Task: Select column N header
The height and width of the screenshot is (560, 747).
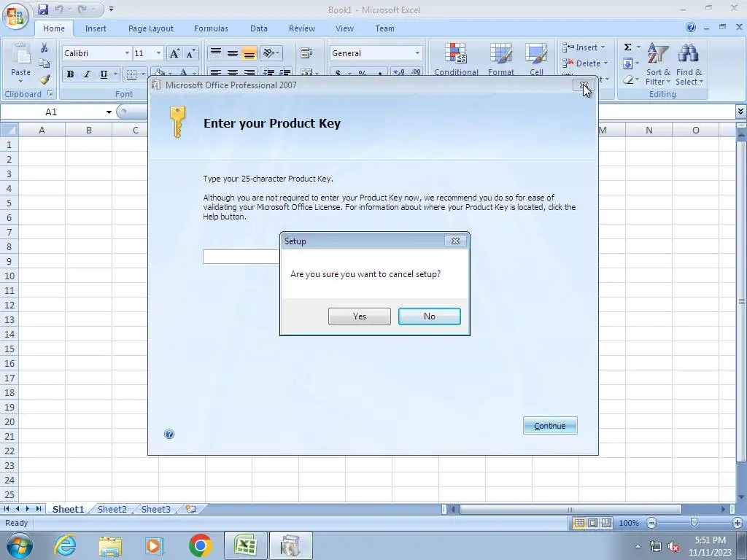Action: click(x=649, y=130)
